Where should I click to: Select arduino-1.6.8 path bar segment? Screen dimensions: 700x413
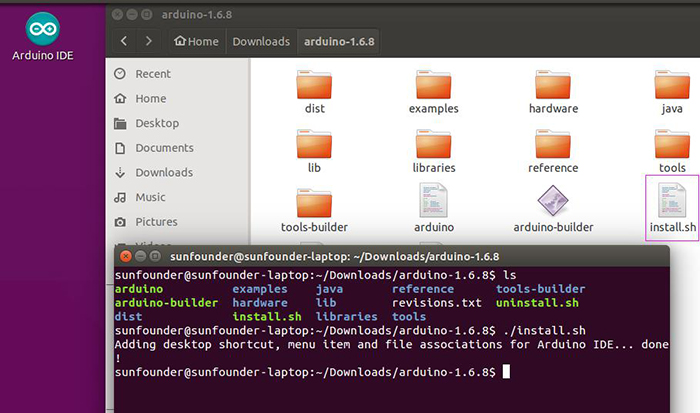click(x=339, y=42)
